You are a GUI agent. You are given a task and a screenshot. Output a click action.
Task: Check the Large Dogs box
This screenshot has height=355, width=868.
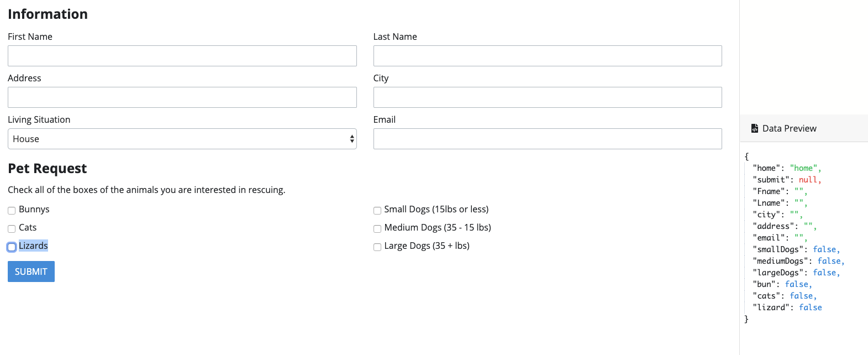377,247
